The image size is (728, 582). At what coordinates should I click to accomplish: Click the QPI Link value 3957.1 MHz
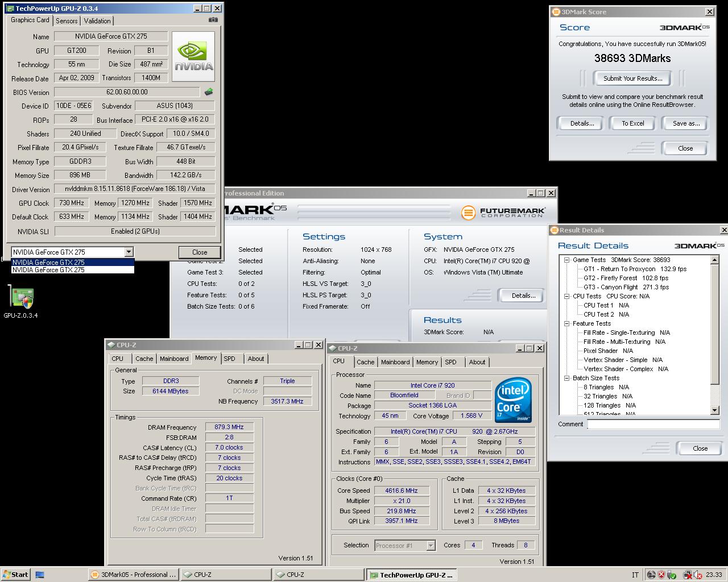(x=402, y=521)
